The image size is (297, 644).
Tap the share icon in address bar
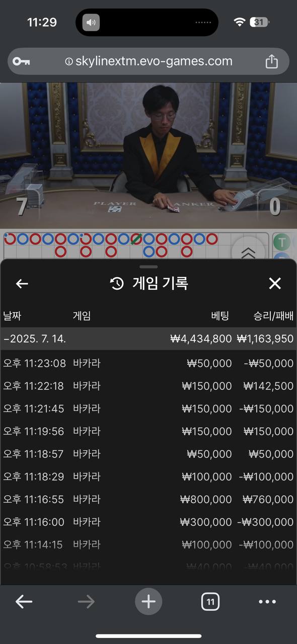click(271, 61)
